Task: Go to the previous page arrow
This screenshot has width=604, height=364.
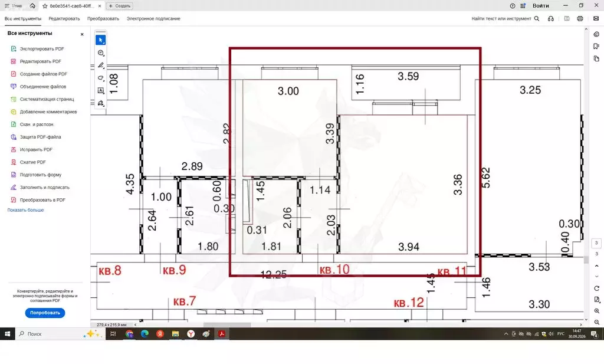Action: (x=597, y=266)
